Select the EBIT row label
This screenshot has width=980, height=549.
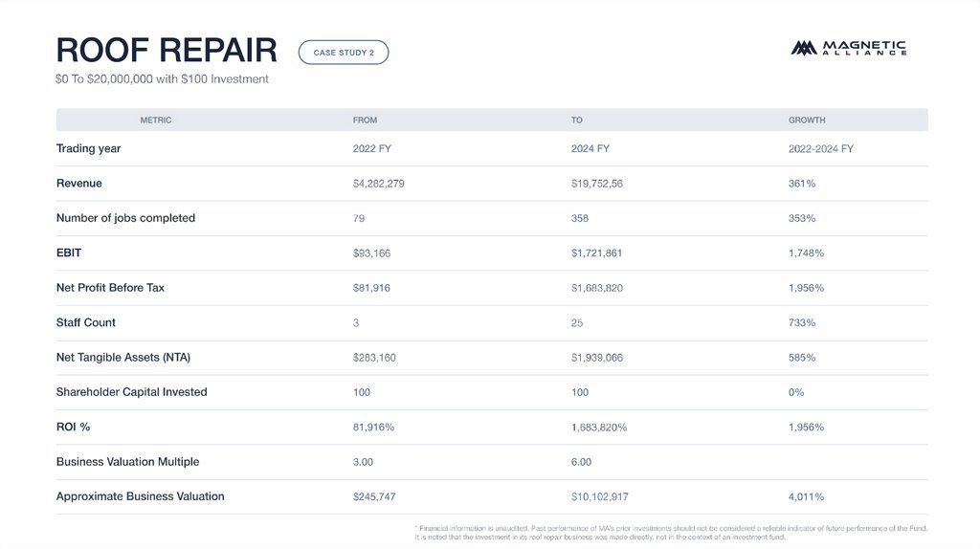coord(69,253)
